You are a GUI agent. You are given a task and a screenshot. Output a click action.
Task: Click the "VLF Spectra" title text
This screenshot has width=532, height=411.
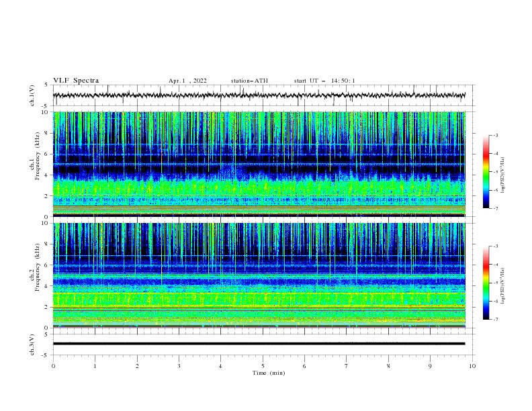click(x=76, y=81)
